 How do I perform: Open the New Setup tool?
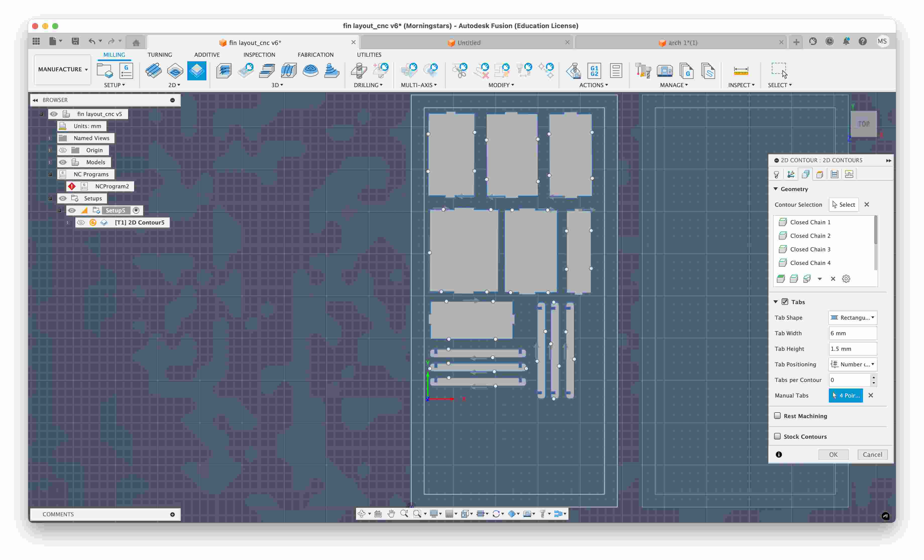105,71
